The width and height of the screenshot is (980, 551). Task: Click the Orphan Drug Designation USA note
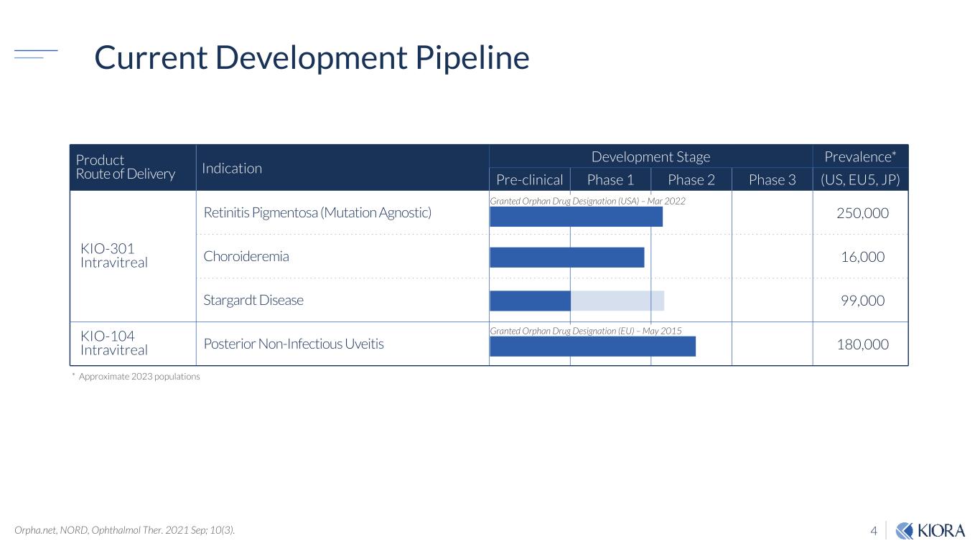click(587, 201)
